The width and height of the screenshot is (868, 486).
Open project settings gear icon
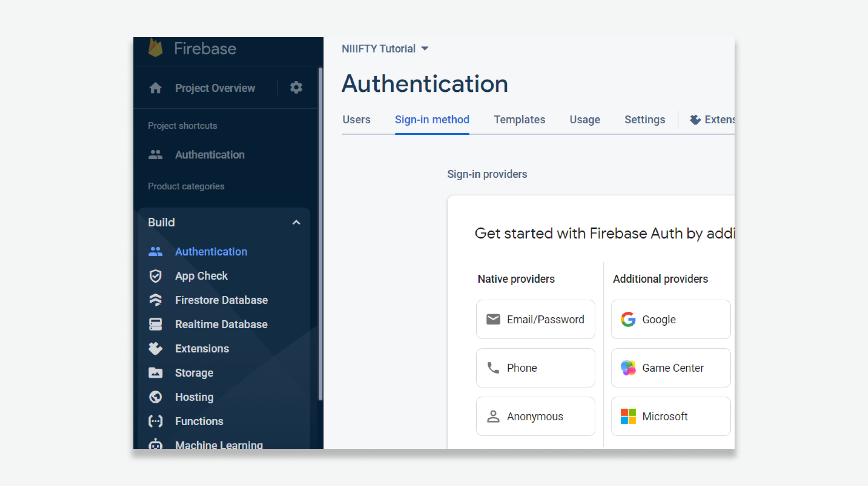(296, 88)
